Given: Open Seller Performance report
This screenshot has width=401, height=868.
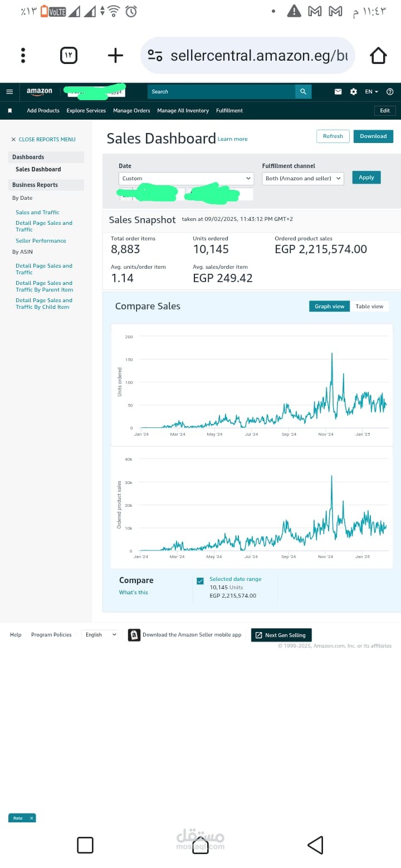Looking at the screenshot, I should point(41,241).
